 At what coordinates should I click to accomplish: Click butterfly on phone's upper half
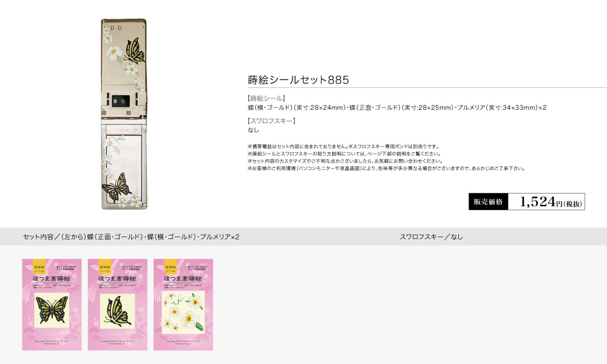tap(134, 51)
